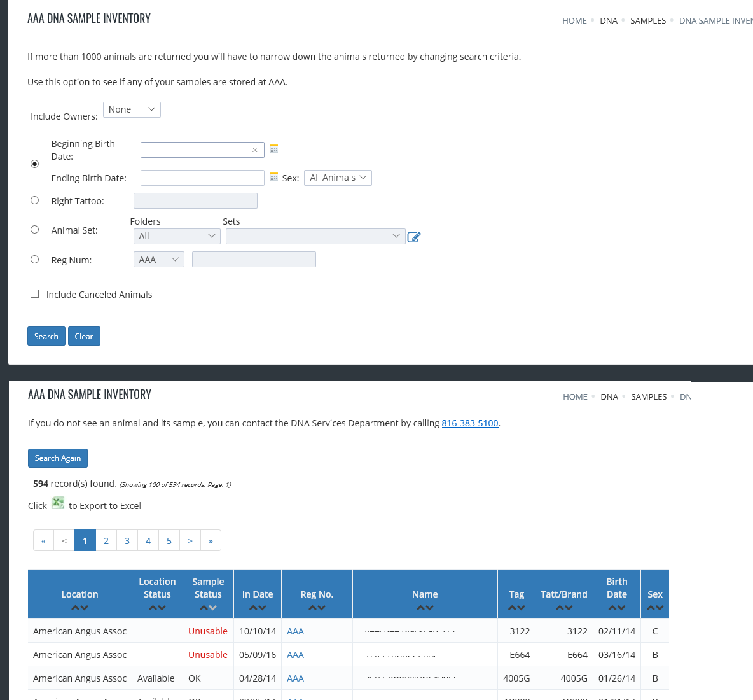Open the Sets dropdown
The width and height of the screenshot is (753, 700).
[315, 236]
